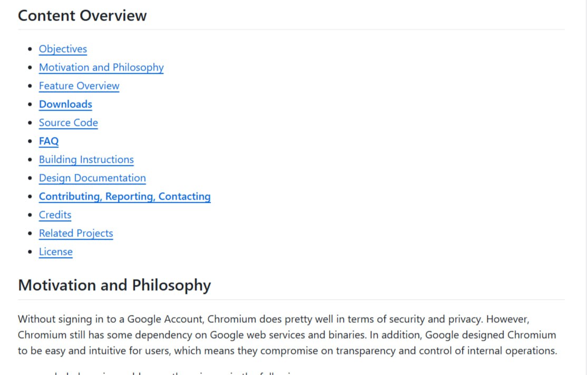This screenshot has width=588, height=375.
Task: Visit the Design Documentation link
Action: click(x=92, y=178)
